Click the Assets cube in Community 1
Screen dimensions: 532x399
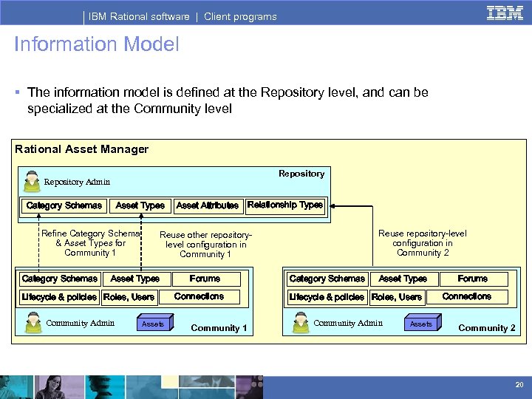(x=155, y=322)
